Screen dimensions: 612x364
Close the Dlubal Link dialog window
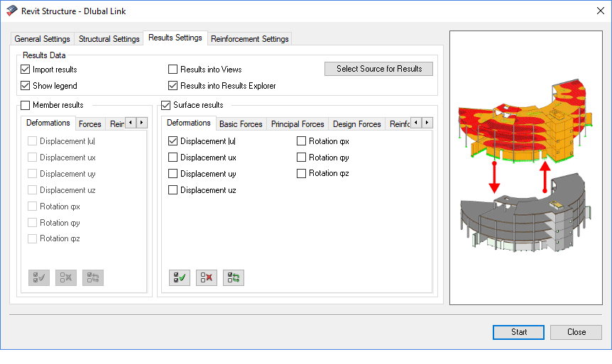point(601,11)
